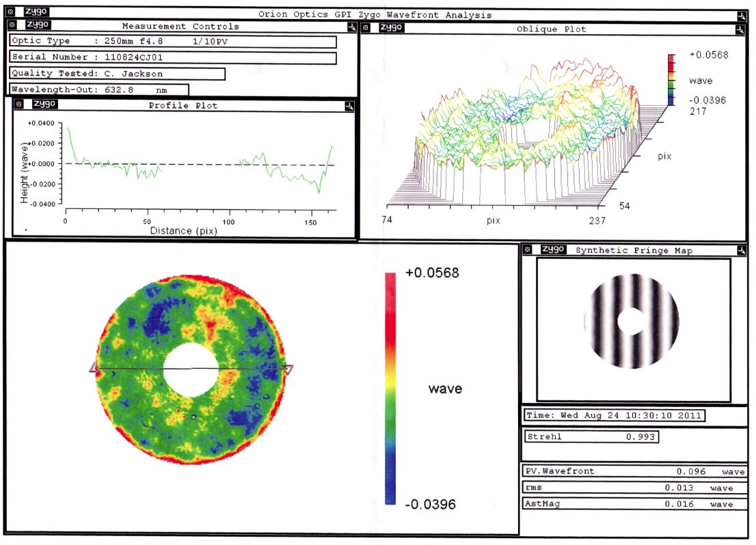Image resolution: width=756 pixels, height=545 pixels.
Task: Click the synthetic fringe pattern image
Action: coord(632,322)
